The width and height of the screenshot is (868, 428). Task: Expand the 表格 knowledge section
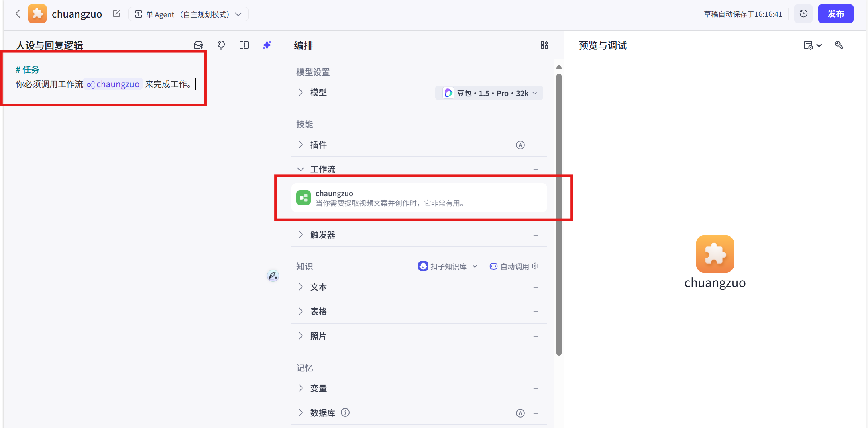pos(301,311)
